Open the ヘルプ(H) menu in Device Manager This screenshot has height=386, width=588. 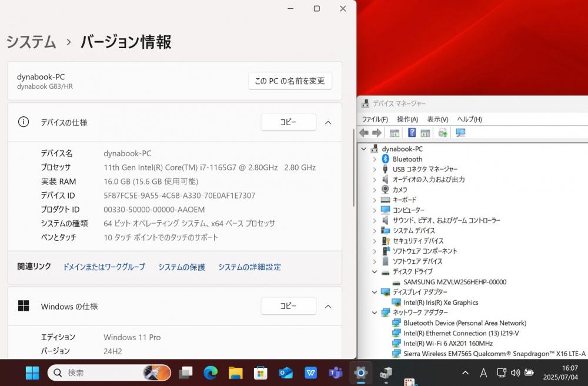pos(469,119)
